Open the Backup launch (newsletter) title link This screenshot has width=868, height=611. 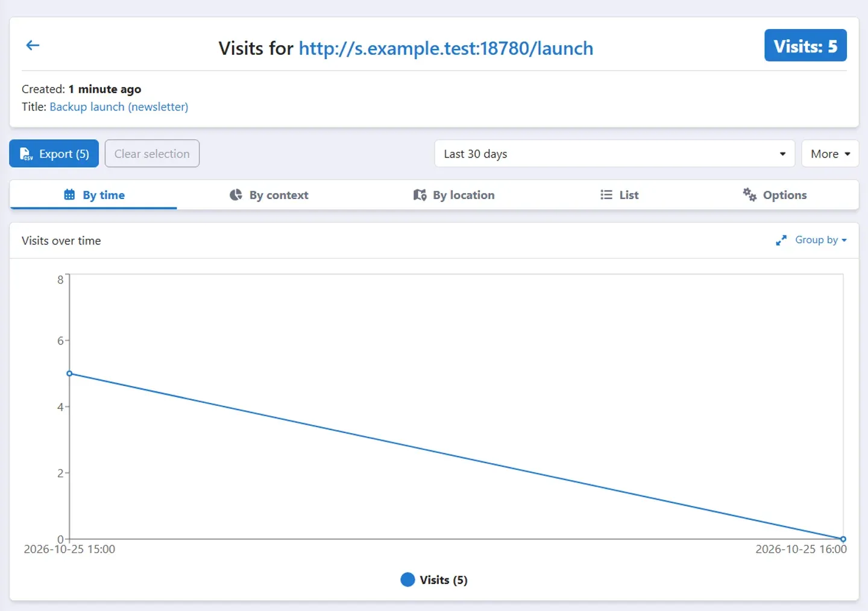click(x=119, y=107)
